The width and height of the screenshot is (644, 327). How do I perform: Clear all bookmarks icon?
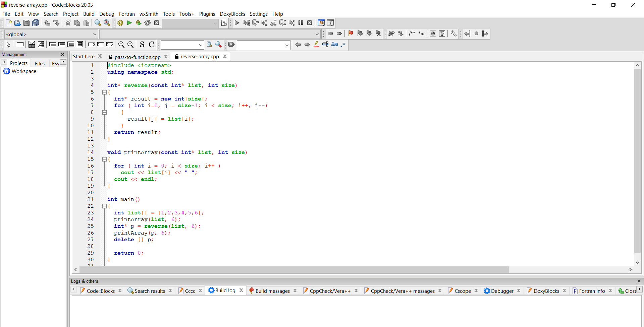pos(378,34)
